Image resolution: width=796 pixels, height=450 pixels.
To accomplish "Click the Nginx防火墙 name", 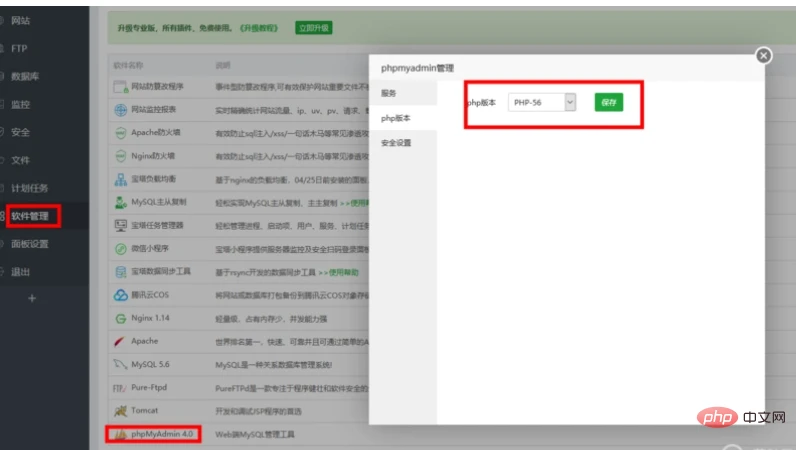I will click(x=153, y=155).
